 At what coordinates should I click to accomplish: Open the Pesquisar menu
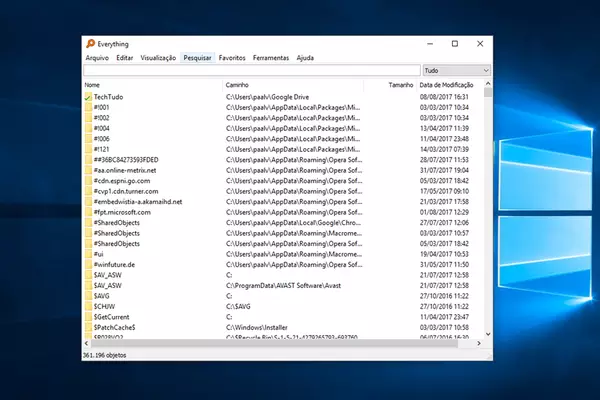coord(197,58)
